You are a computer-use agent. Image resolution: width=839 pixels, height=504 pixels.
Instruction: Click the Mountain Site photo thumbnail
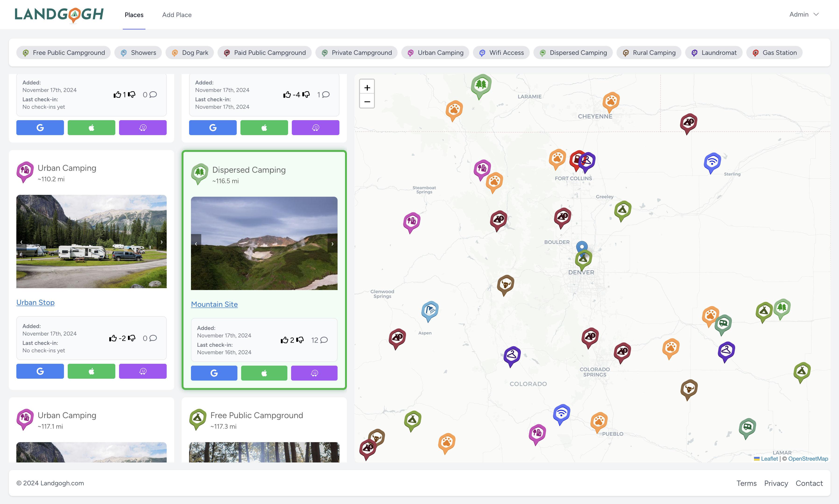point(264,243)
